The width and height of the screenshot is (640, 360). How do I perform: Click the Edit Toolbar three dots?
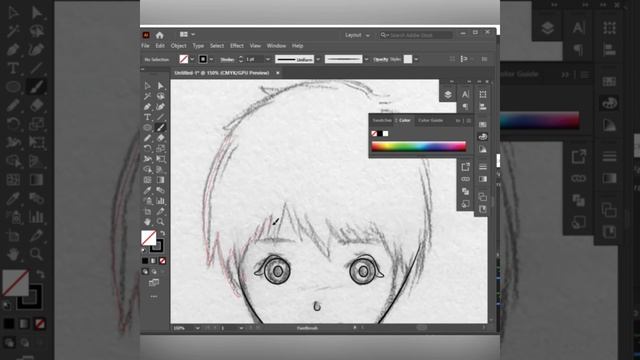[x=154, y=297]
